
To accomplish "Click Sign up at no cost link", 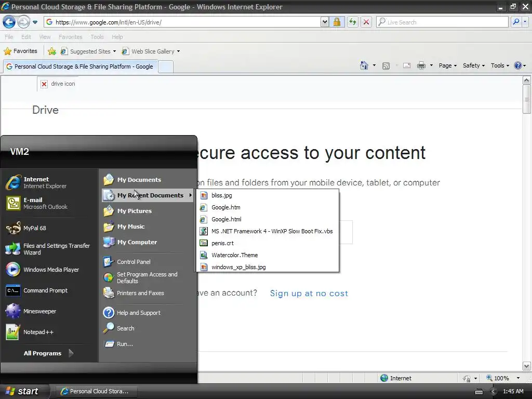I will 309,293.
